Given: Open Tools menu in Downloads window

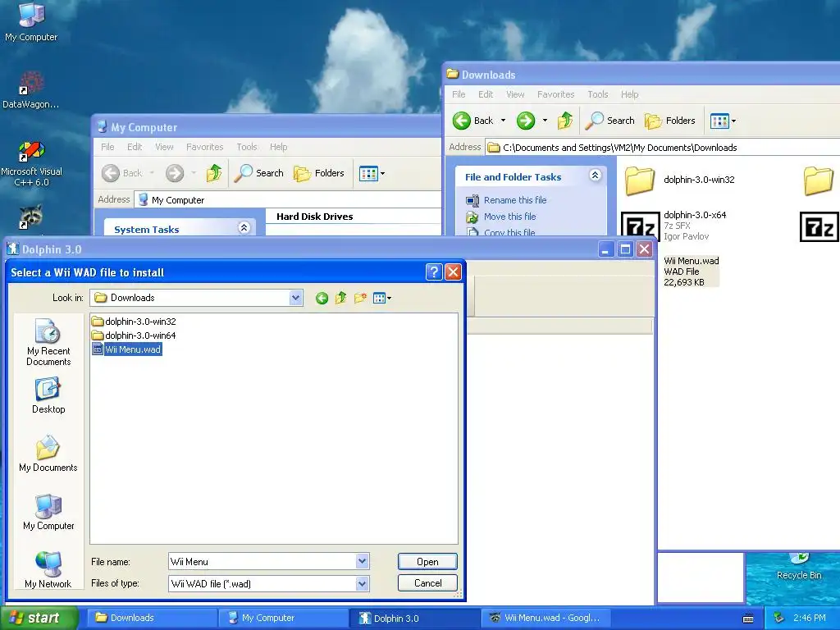Looking at the screenshot, I should click(598, 94).
